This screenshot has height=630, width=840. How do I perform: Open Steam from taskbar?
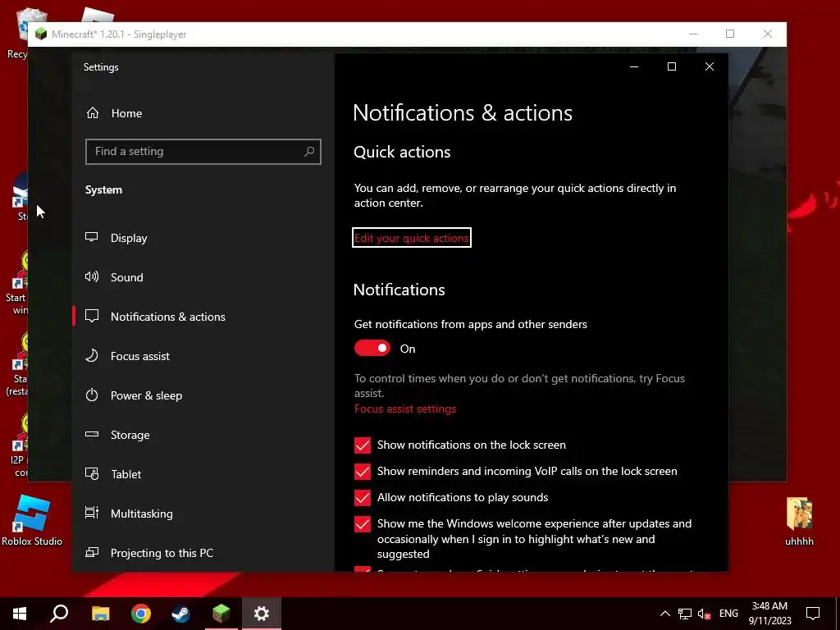180,614
